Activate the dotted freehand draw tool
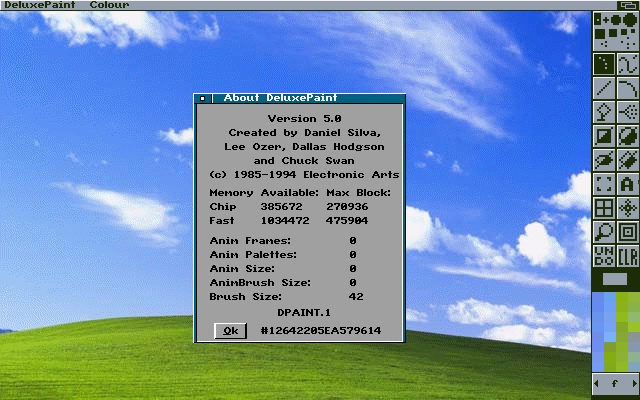Image resolution: width=640 pixels, height=400 pixels. (604, 64)
